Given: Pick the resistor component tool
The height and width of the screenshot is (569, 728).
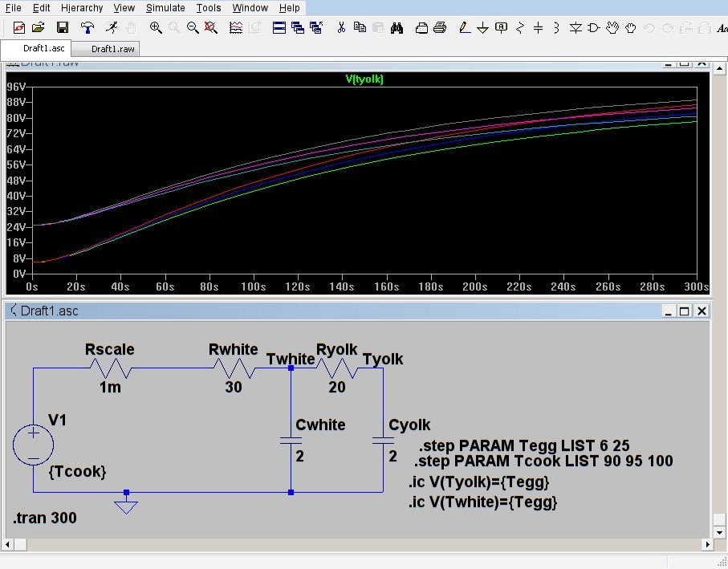Looking at the screenshot, I should (x=520, y=27).
